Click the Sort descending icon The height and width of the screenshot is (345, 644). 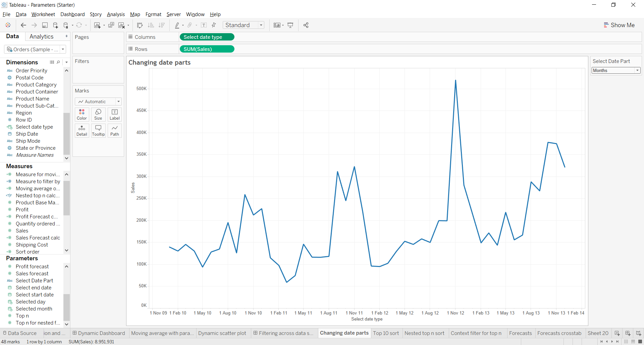162,25
